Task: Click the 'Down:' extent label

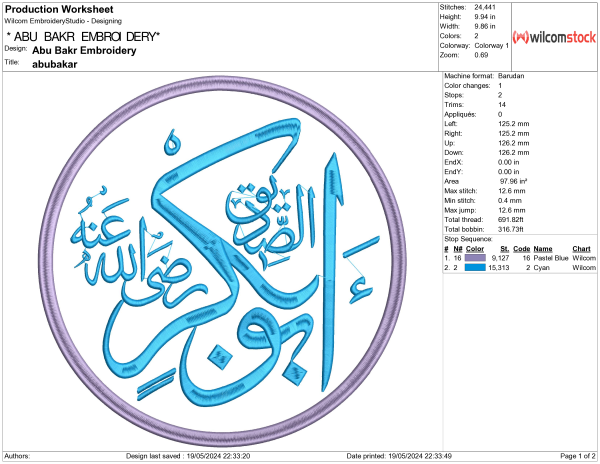Action: click(x=453, y=153)
